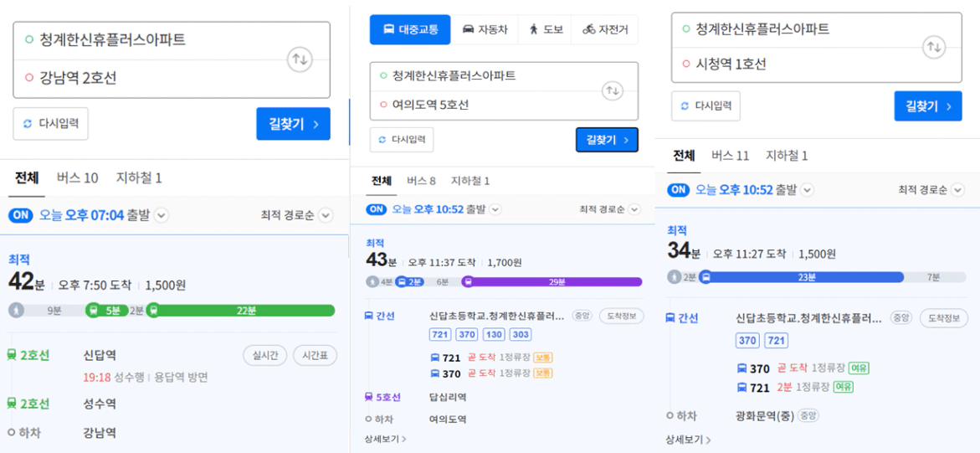This screenshot has height=453, width=980.
Task: Swap origin and 시청역 1호선 destination
Action: (x=934, y=47)
